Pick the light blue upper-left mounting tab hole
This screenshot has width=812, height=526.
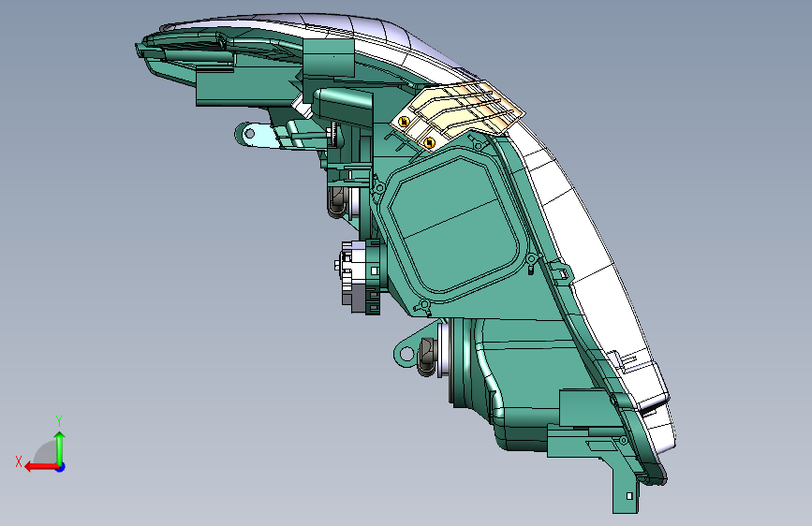(250, 134)
